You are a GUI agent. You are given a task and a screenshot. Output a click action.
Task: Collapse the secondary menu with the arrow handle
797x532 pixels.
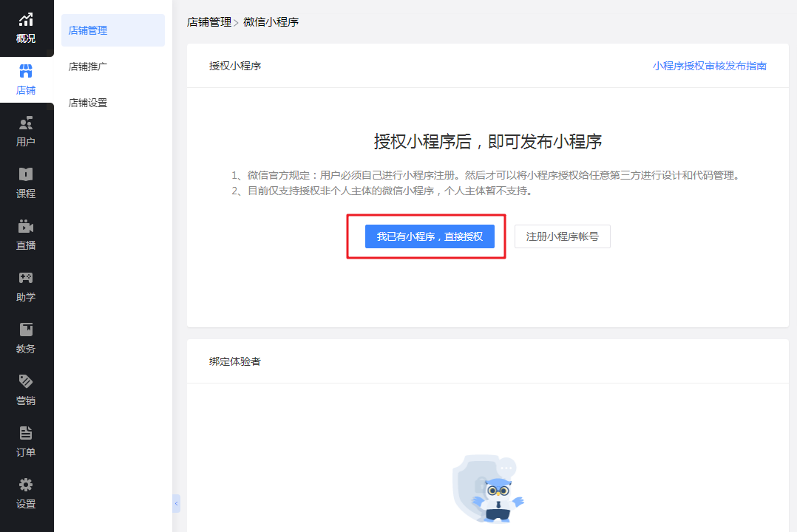(177, 503)
